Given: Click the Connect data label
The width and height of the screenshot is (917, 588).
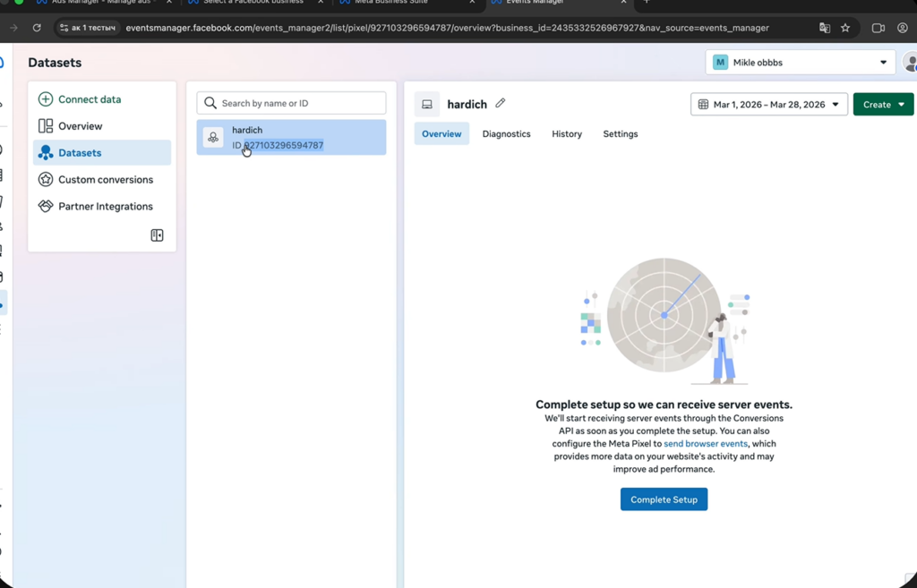Looking at the screenshot, I should click(90, 99).
